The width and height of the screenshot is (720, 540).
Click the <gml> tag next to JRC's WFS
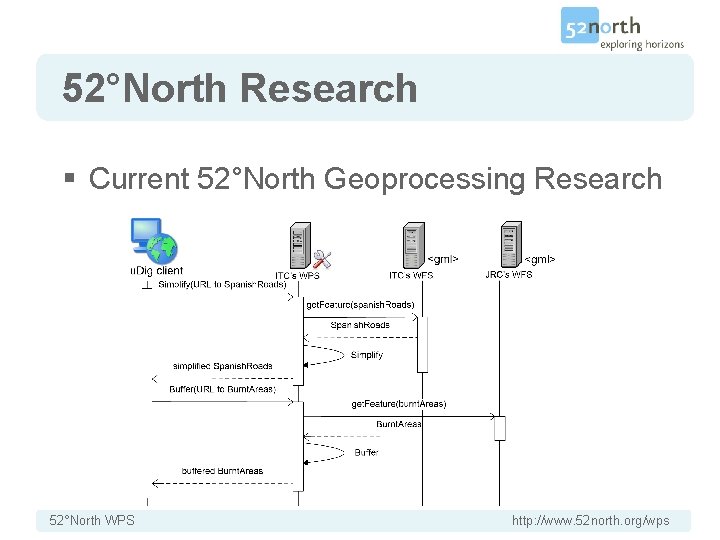pyautogui.click(x=540, y=259)
